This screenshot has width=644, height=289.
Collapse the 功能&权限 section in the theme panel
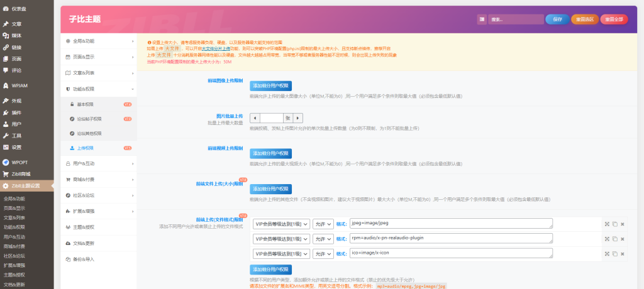tap(99, 89)
